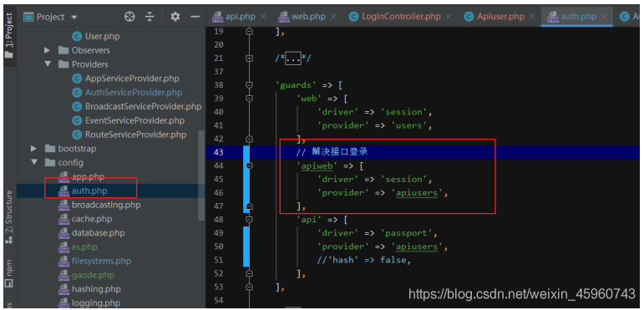Close the auth.php tab

point(604,17)
